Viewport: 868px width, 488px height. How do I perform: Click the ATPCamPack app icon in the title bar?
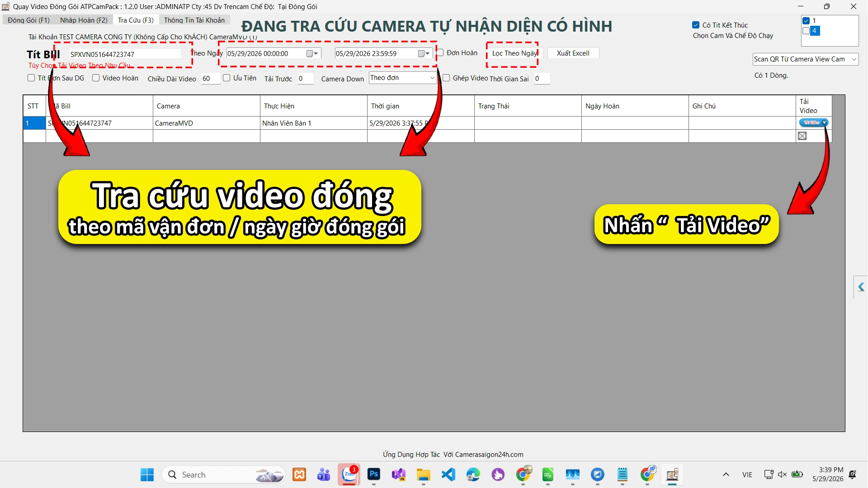(x=6, y=6)
